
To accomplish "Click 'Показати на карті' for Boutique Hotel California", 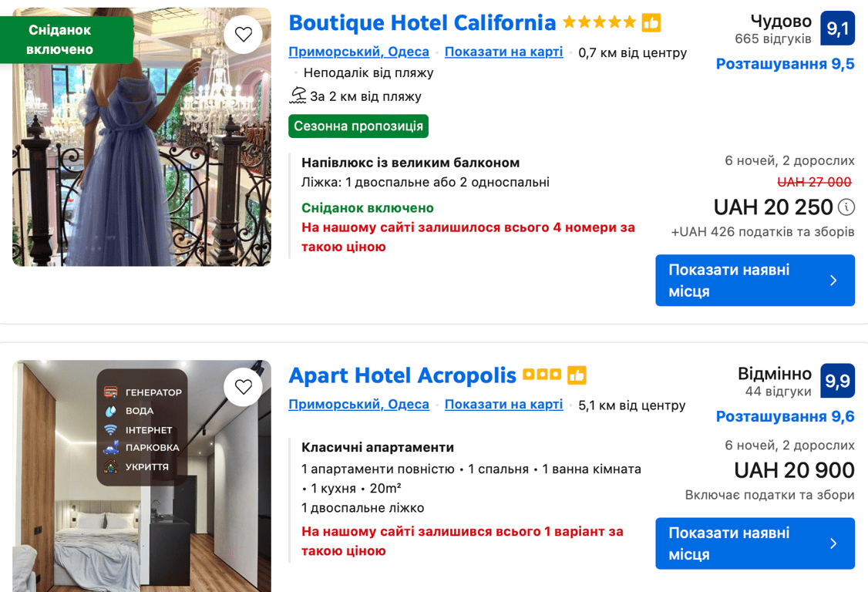I will coord(503,52).
